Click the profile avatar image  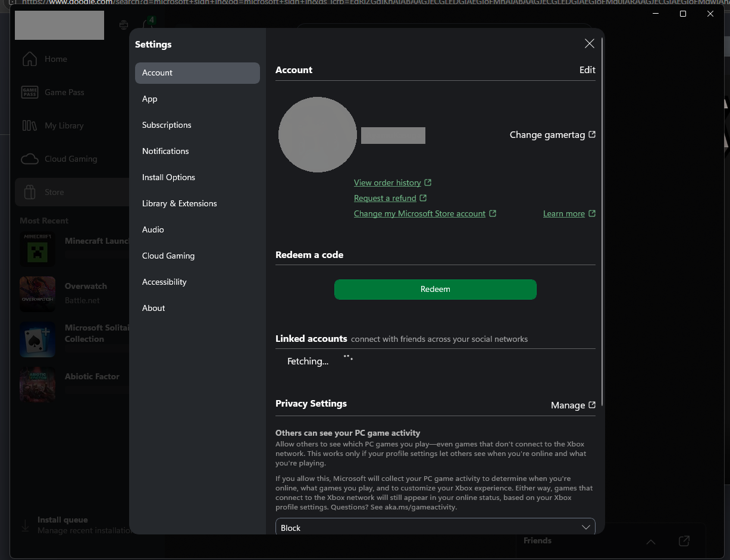click(x=317, y=135)
